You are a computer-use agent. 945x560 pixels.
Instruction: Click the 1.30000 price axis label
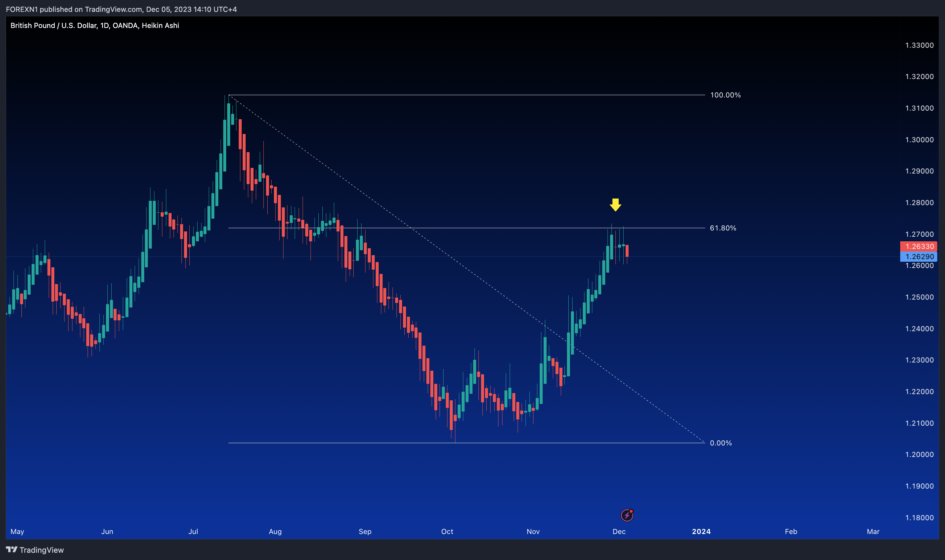[919, 140]
